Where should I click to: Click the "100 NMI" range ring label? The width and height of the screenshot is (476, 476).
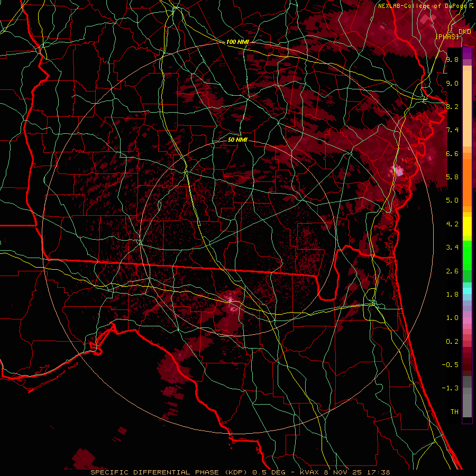pos(237,42)
